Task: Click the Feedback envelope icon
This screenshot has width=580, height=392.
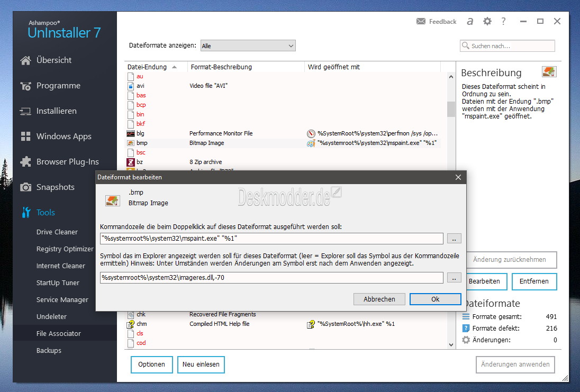Action: pos(421,22)
